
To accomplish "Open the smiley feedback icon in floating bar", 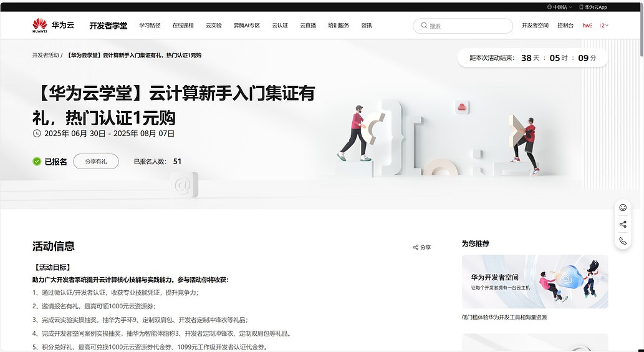I will coord(623,208).
